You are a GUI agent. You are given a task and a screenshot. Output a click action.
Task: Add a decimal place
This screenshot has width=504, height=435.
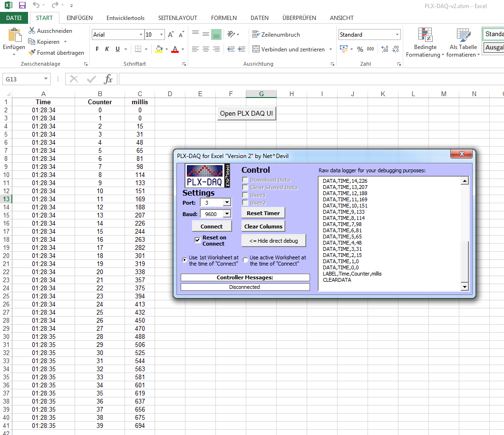point(385,49)
